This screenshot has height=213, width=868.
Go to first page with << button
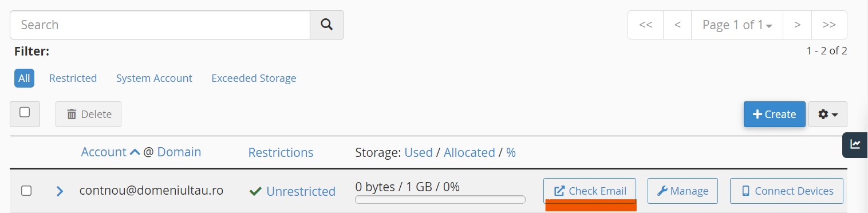point(646,25)
